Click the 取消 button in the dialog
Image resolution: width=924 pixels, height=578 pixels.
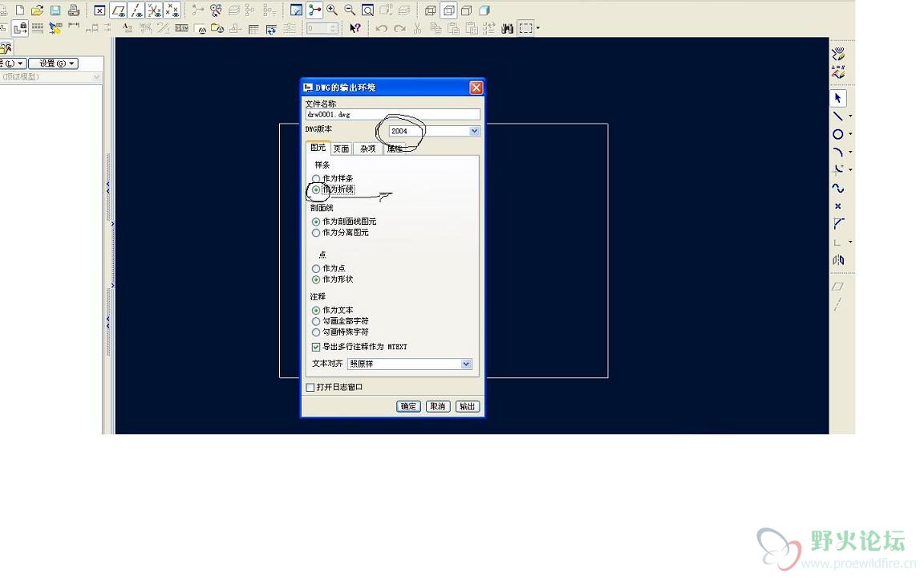pos(438,406)
